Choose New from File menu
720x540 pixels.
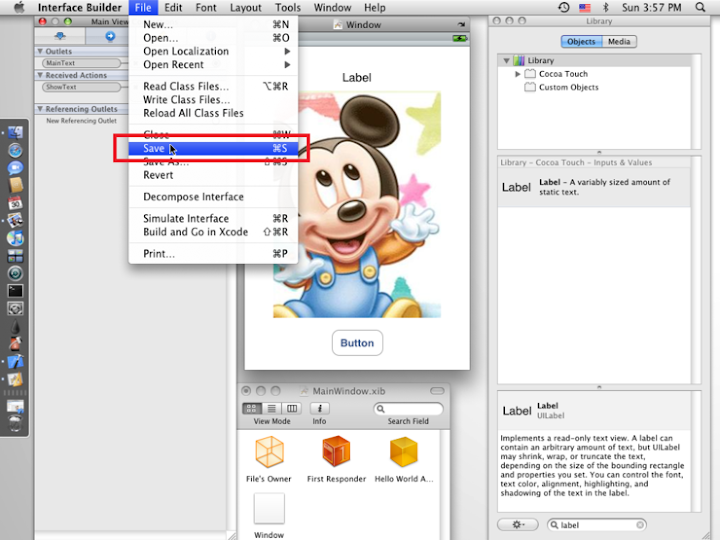pos(213,24)
